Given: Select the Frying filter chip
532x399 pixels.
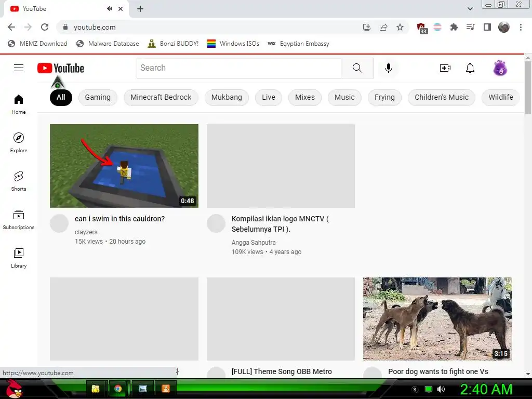Looking at the screenshot, I should (x=384, y=97).
